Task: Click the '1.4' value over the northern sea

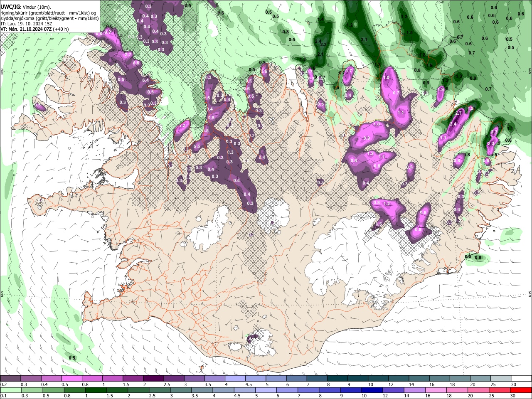Action: (320, 20)
